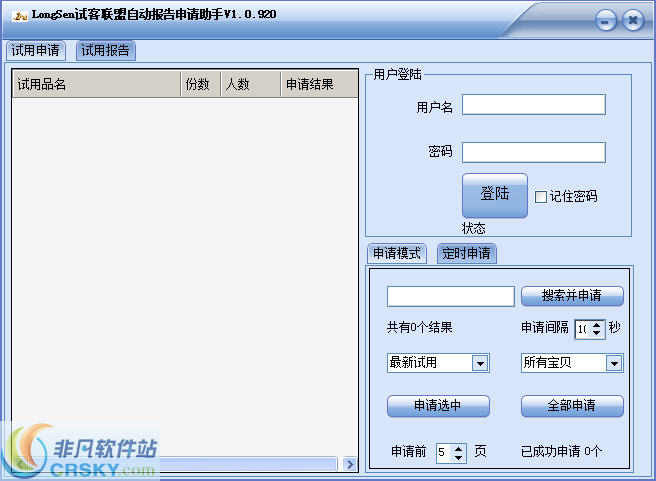Click the 搜索并申请 button
Viewport: 656px width, 481px height.
[572, 296]
